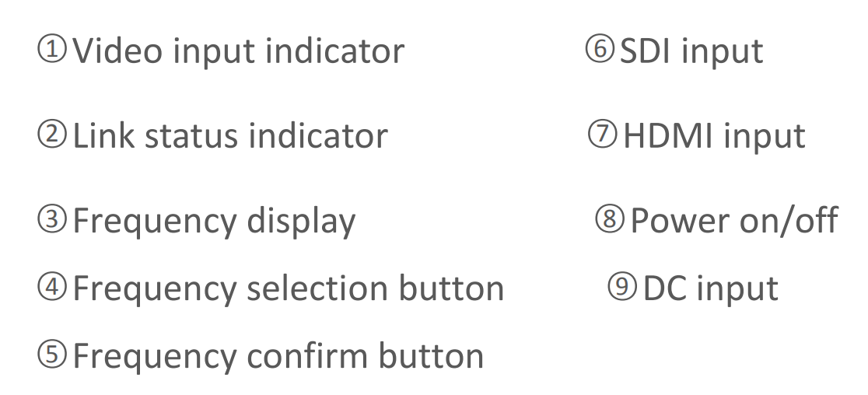
Task: Click the circled number 8 icon
Action: coord(610,218)
